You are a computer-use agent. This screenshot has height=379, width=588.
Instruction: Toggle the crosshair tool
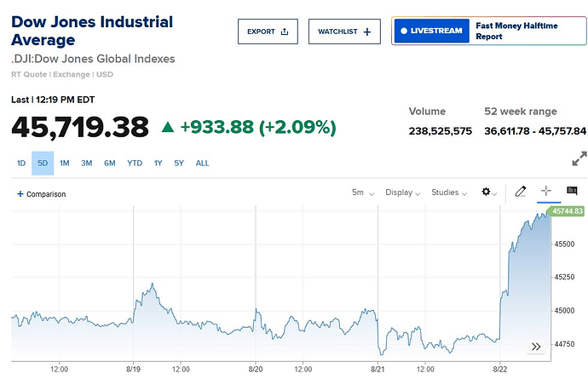546,192
